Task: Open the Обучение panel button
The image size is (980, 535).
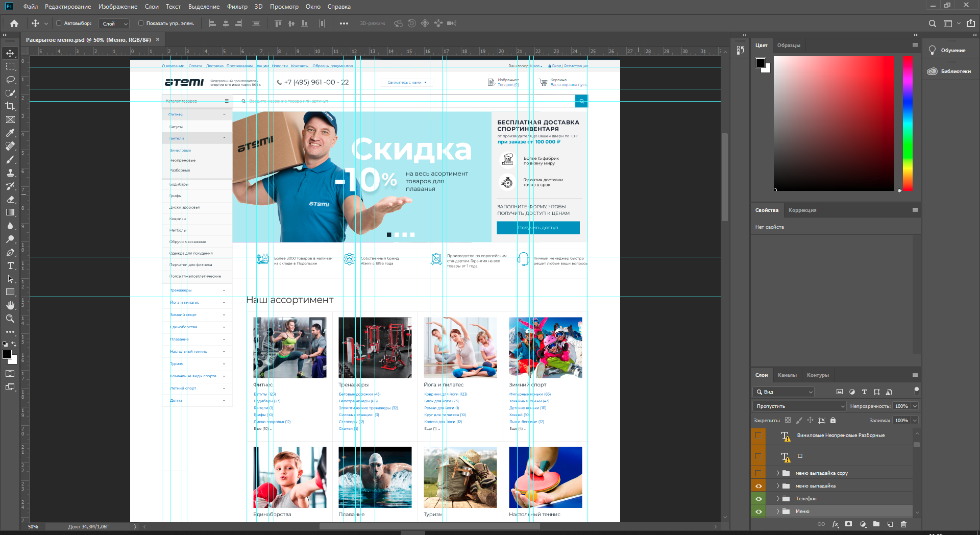Action: click(x=948, y=51)
